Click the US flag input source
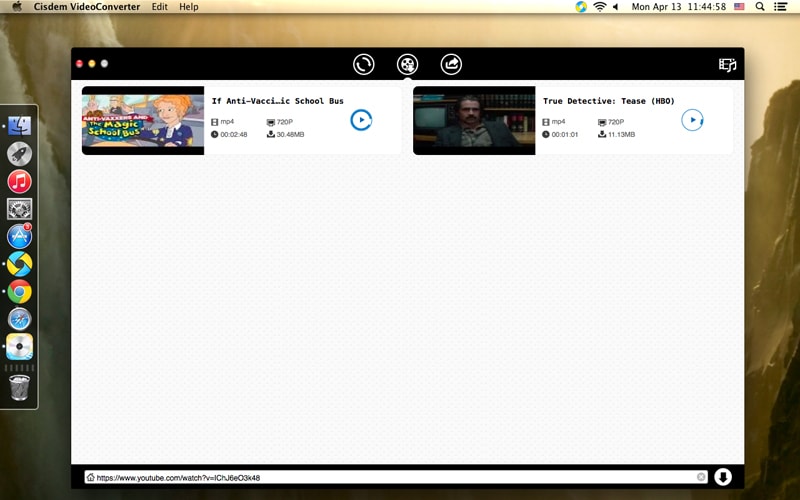 click(739, 7)
